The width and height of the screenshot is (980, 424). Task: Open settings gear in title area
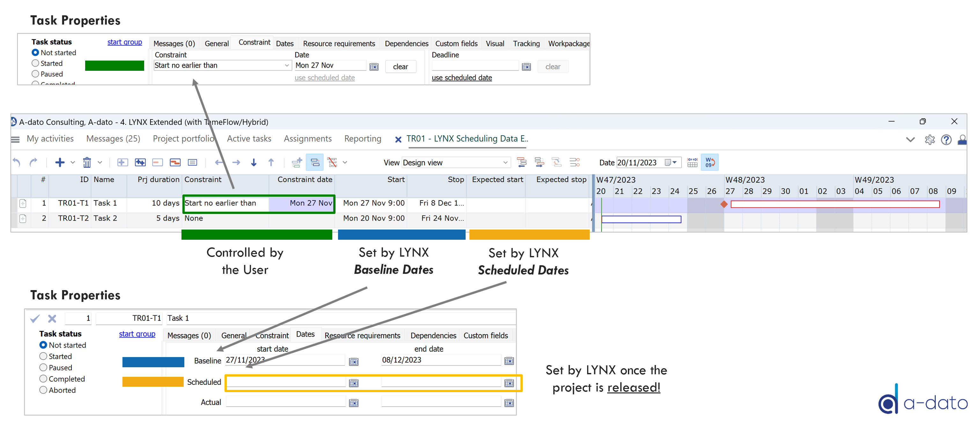point(930,140)
